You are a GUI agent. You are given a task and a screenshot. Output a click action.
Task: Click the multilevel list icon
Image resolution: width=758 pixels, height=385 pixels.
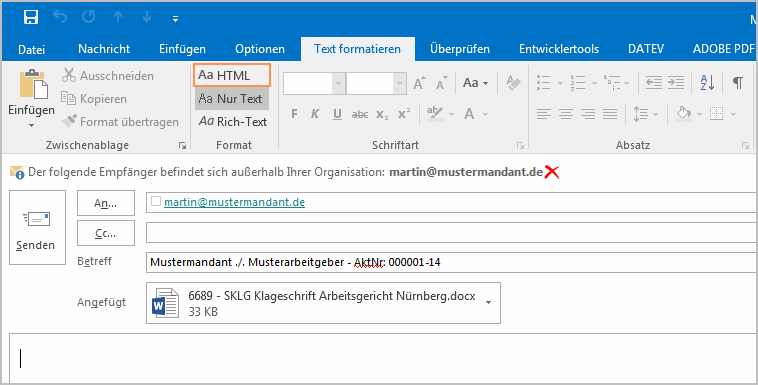[612, 83]
